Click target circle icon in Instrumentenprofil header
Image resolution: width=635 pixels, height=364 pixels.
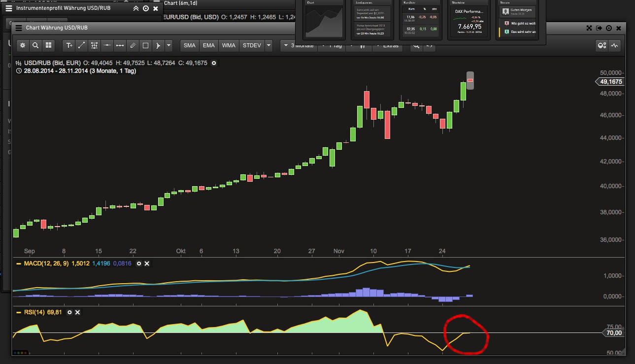(146, 8)
